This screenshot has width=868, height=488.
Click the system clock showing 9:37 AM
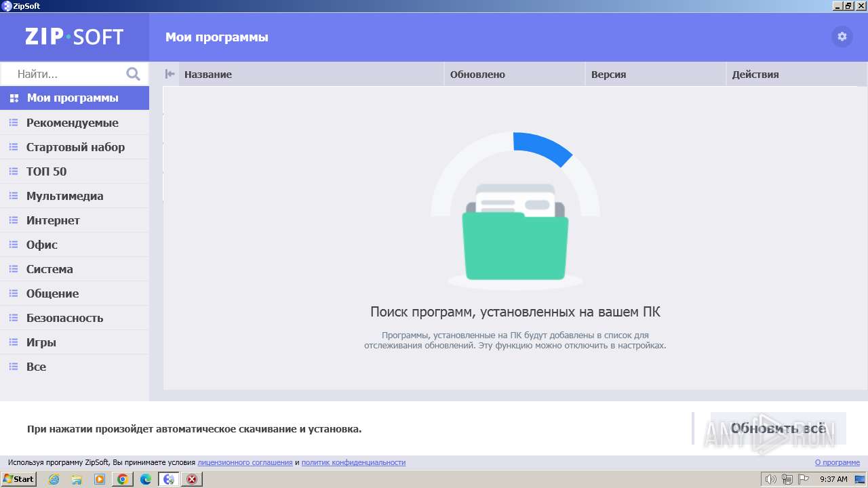834,479
